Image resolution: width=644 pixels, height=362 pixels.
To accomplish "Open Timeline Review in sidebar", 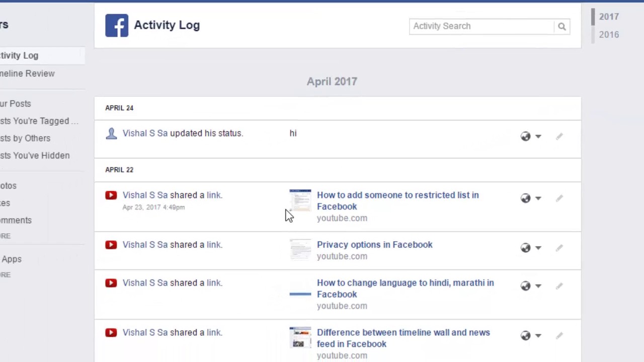I will pos(27,73).
